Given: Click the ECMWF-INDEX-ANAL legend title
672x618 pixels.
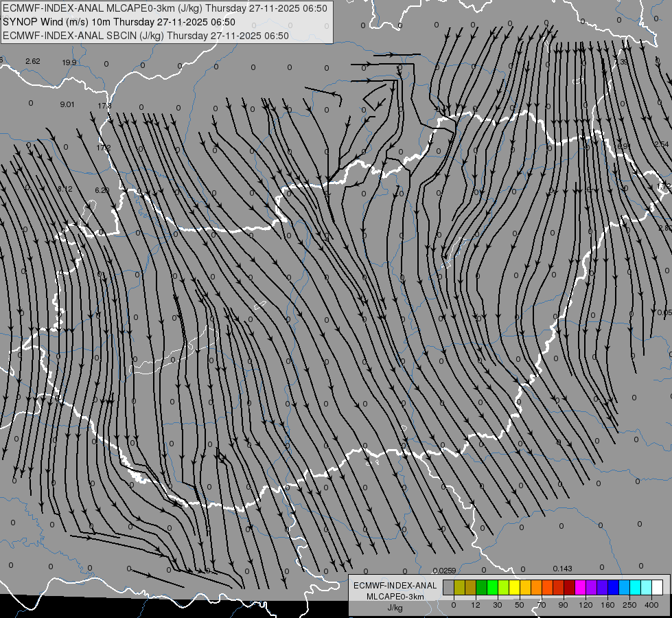Looking at the screenshot, I should pos(395,586).
